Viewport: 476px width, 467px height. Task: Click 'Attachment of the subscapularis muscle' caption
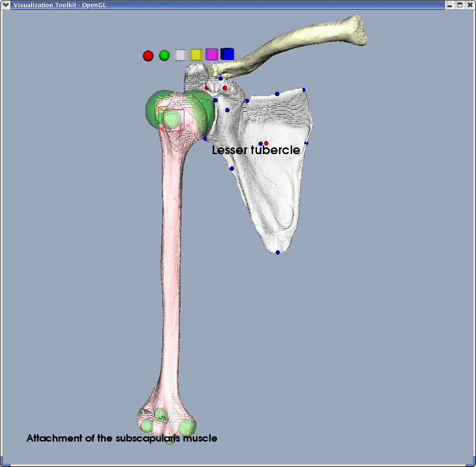[121, 438]
